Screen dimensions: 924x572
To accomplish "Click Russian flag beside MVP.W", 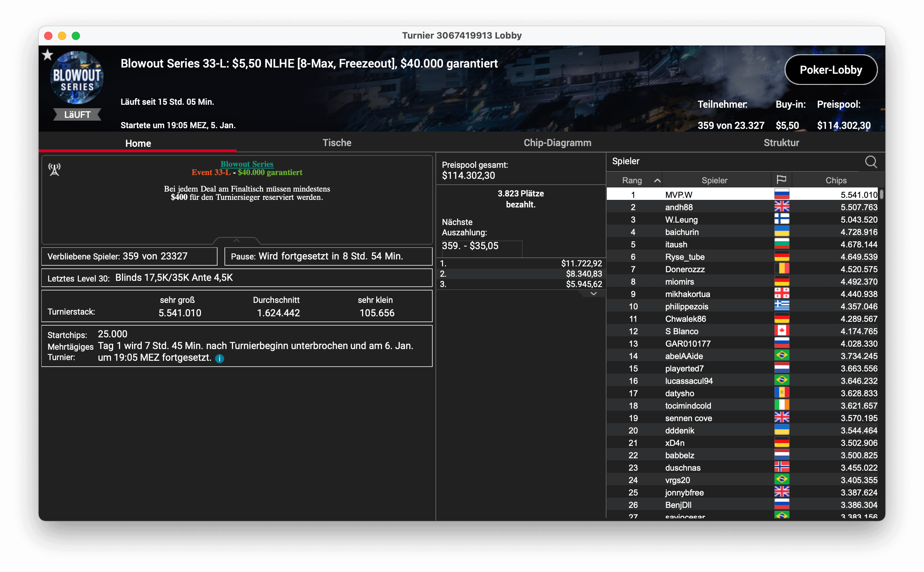I will point(781,194).
